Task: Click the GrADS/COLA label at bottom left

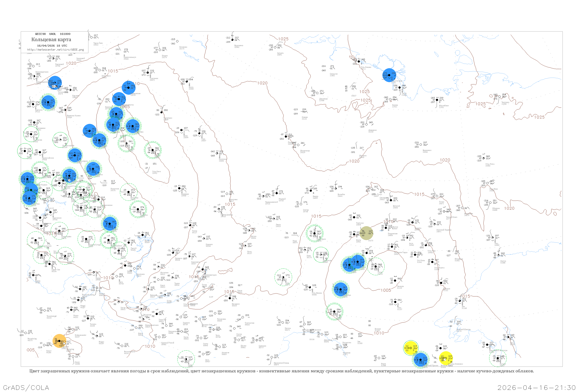Action: [x=26, y=387]
